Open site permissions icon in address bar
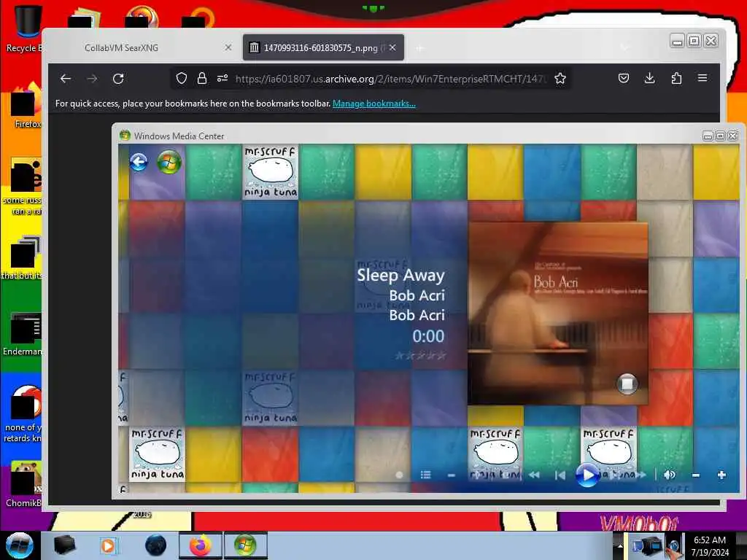The width and height of the screenshot is (747, 560). click(x=222, y=79)
